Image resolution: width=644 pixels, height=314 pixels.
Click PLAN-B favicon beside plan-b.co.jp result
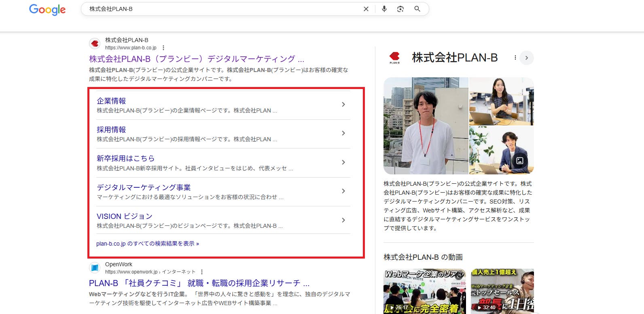(x=95, y=43)
